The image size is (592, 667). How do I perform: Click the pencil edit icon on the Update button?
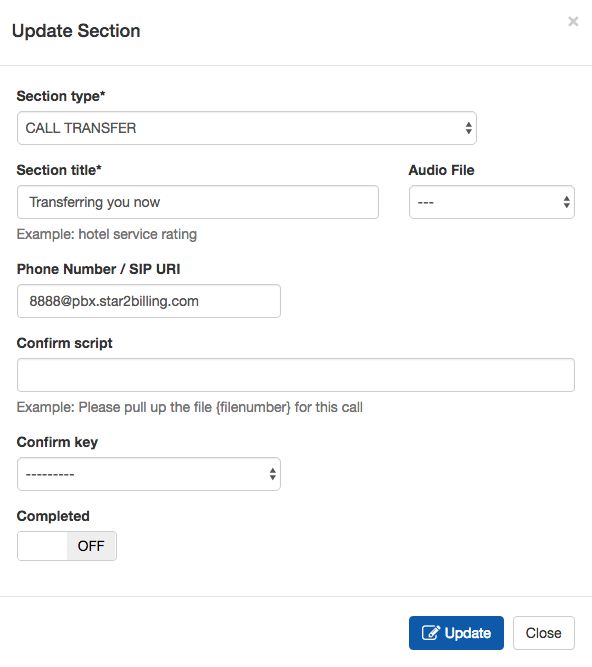click(430, 633)
